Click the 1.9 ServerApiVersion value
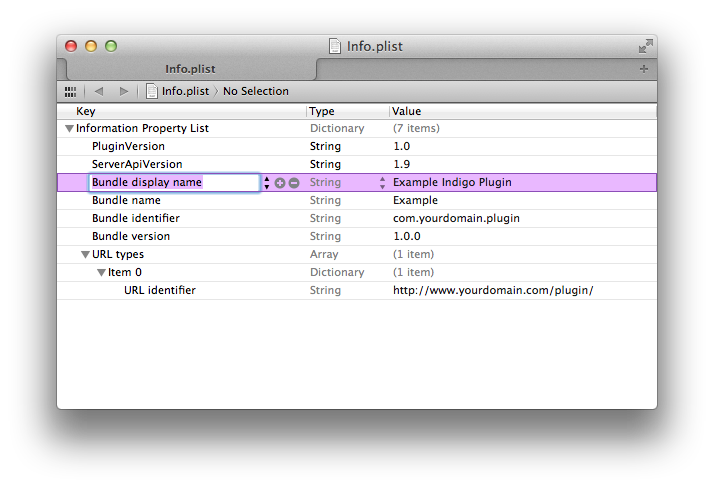 pos(402,164)
